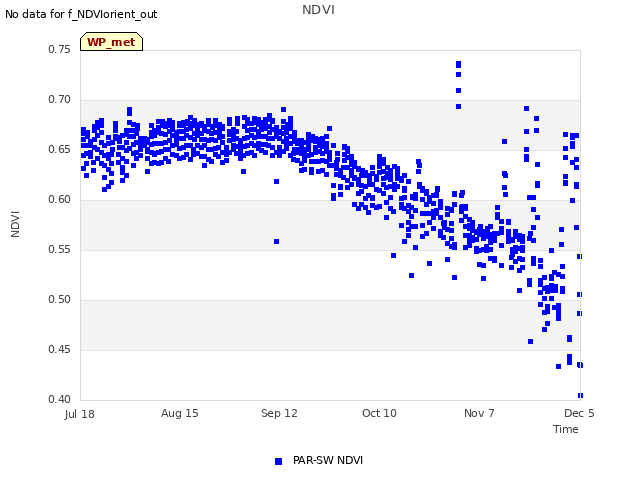
Task: Click the Sep 12 x-axis tick label
Action: click(279, 413)
